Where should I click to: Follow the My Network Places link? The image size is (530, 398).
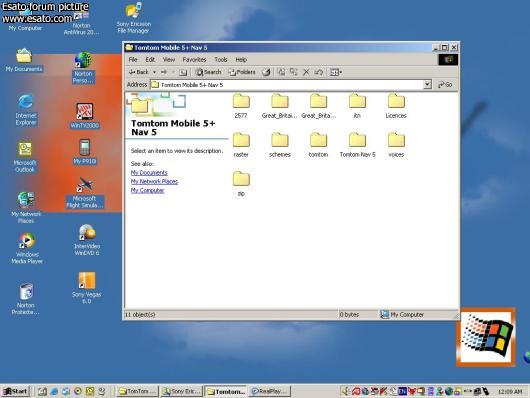click(154, 181)
